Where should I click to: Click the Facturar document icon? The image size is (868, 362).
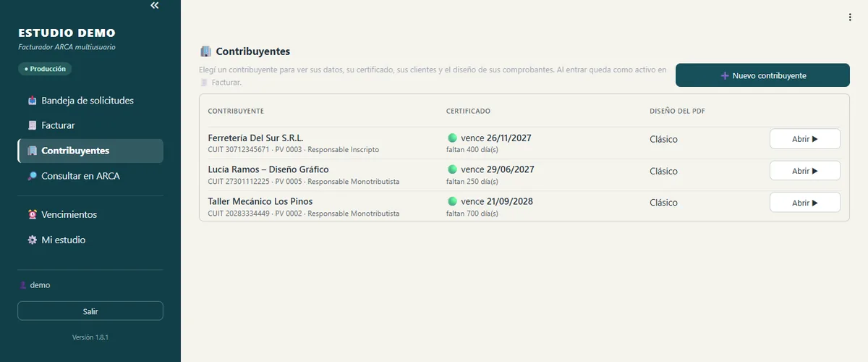pos(32,125)
